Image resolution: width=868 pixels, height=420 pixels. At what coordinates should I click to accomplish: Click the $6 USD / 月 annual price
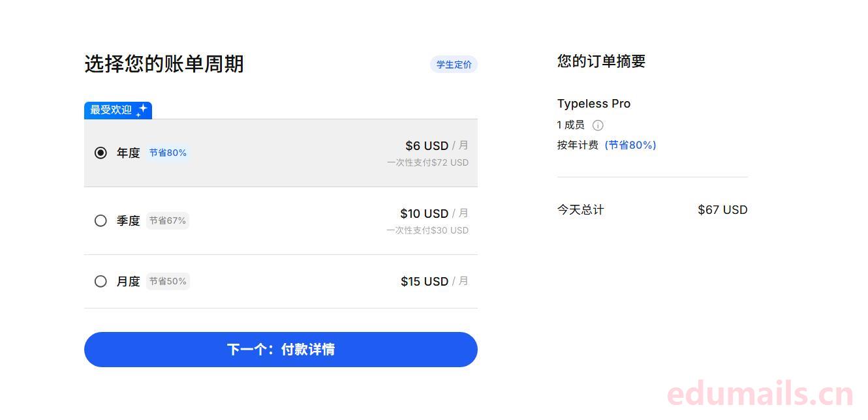(436, 145)
